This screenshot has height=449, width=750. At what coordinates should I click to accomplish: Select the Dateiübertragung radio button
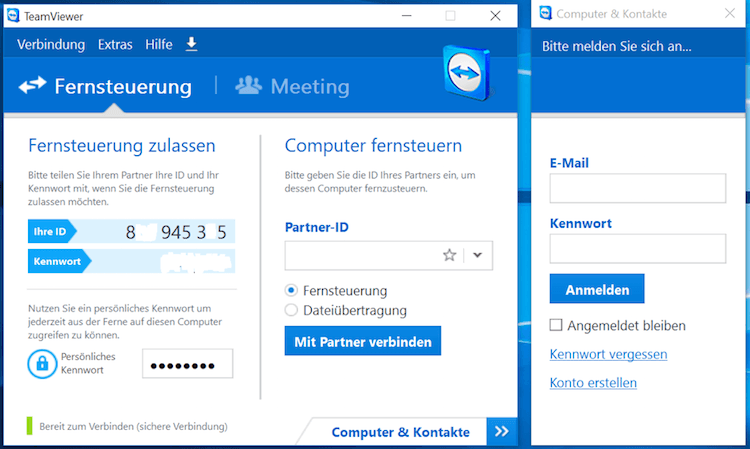(291, 310)
